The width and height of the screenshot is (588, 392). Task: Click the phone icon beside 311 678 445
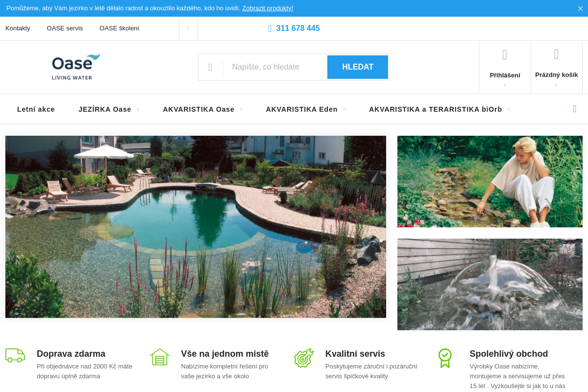pos(270,28)
